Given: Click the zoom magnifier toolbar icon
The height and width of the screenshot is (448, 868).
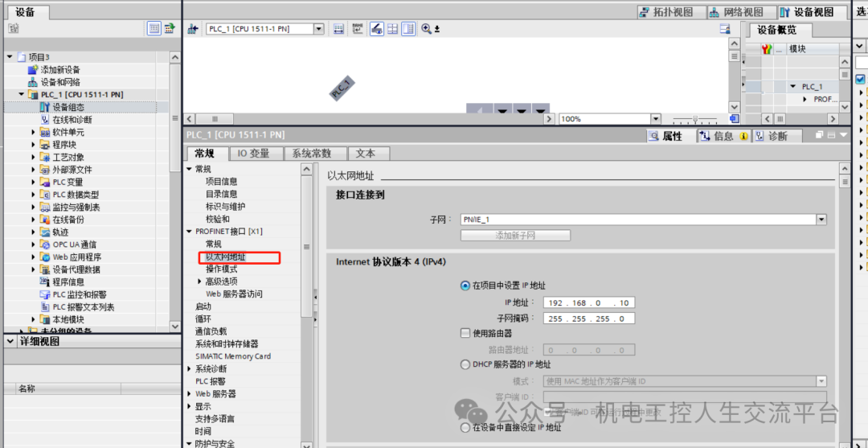Looking at the screenshot, I should coord(426,29).
